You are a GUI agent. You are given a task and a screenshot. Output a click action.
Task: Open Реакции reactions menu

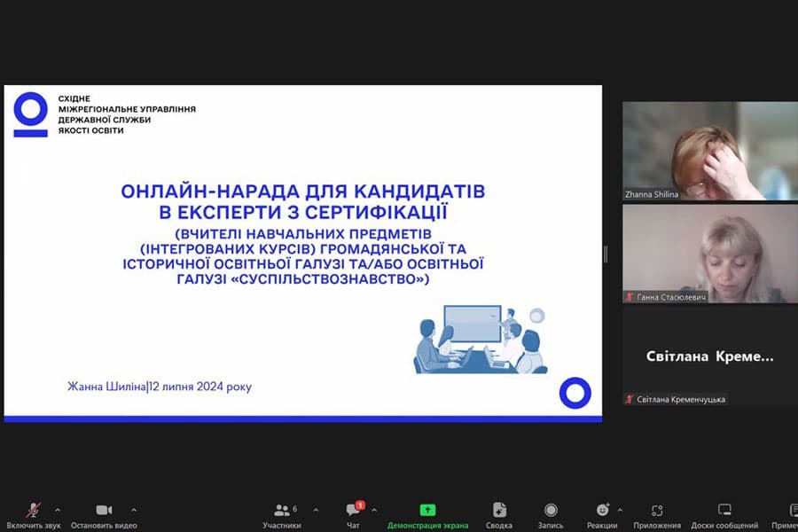[x=602, y=515]
